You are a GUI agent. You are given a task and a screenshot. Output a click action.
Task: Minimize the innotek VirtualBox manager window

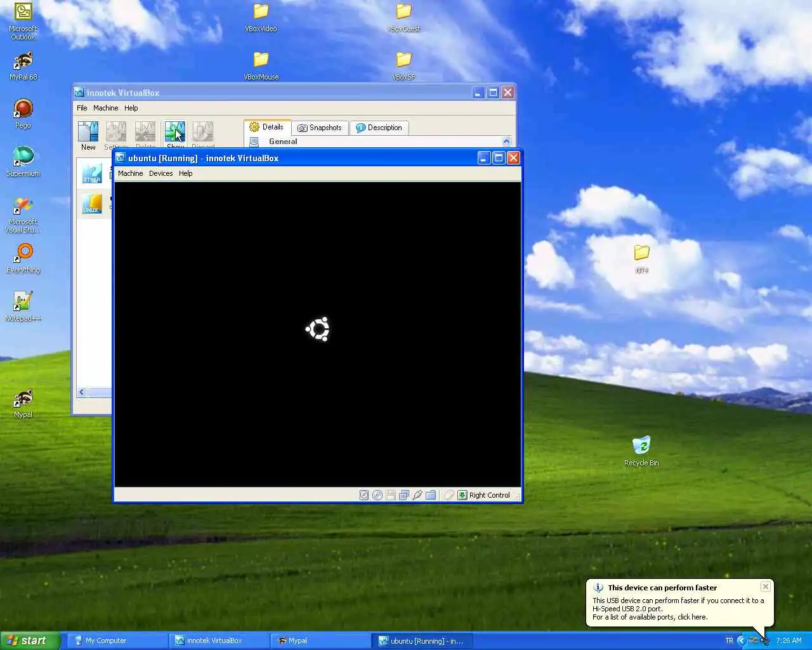[478, 93]
